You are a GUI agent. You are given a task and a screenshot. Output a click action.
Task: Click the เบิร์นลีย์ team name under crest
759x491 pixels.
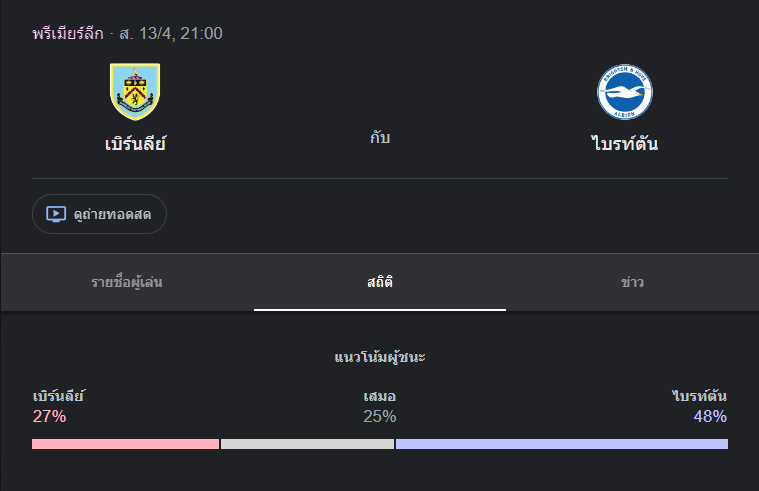(x=136, y=144)
